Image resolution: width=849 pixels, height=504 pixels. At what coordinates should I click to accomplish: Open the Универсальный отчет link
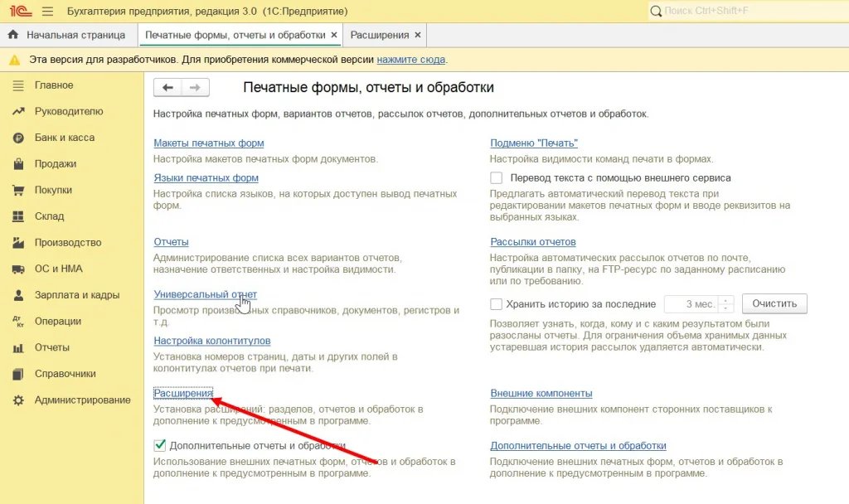(206, 294)
